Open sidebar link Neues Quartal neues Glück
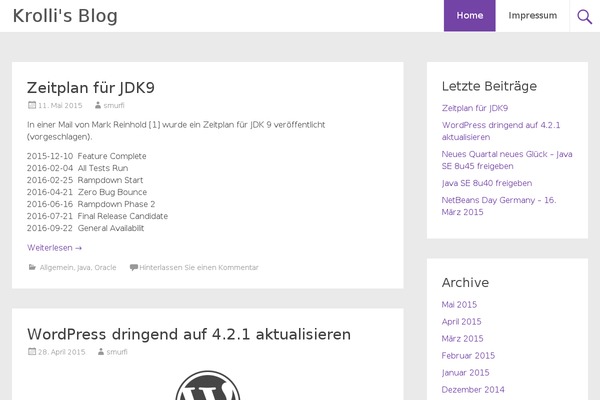Image resolution: width=600 pixels, height=400 pixels. coord(507,160)
